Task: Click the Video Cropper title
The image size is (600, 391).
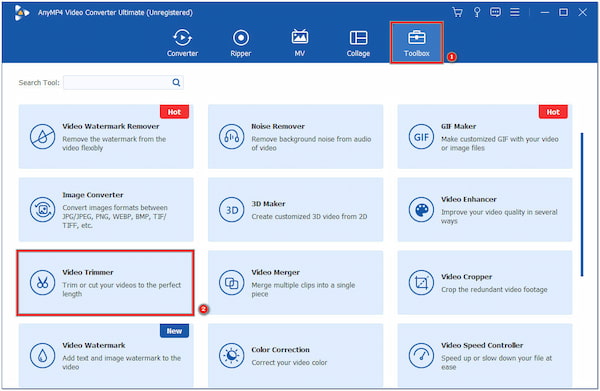Action: click(466, 277)
